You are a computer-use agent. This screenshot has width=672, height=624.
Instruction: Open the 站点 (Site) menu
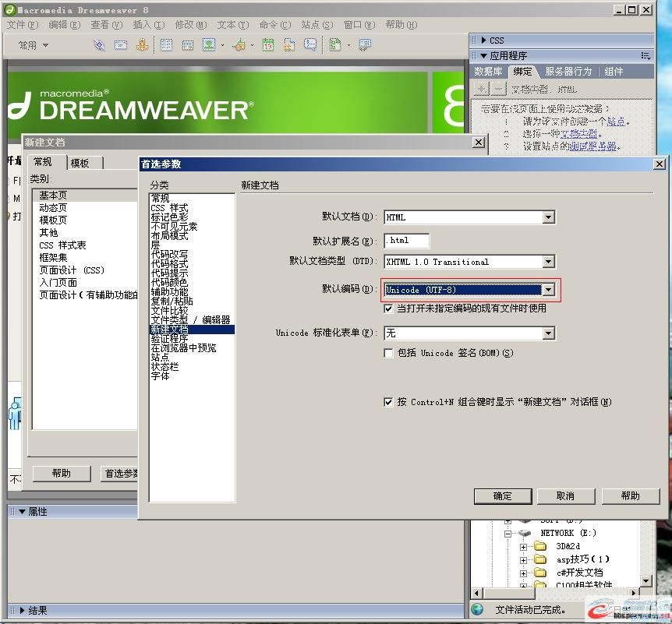tap(317, 25)
